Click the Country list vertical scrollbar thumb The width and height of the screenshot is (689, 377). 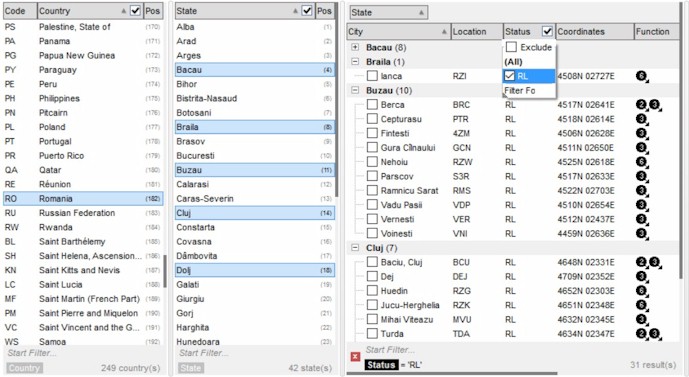[x=165, y=271]
